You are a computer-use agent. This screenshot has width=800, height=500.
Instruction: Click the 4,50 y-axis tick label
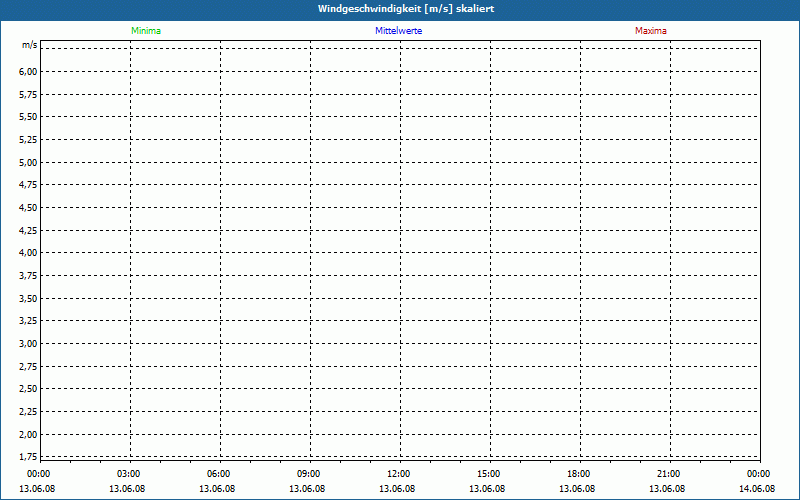pos(28,208)
